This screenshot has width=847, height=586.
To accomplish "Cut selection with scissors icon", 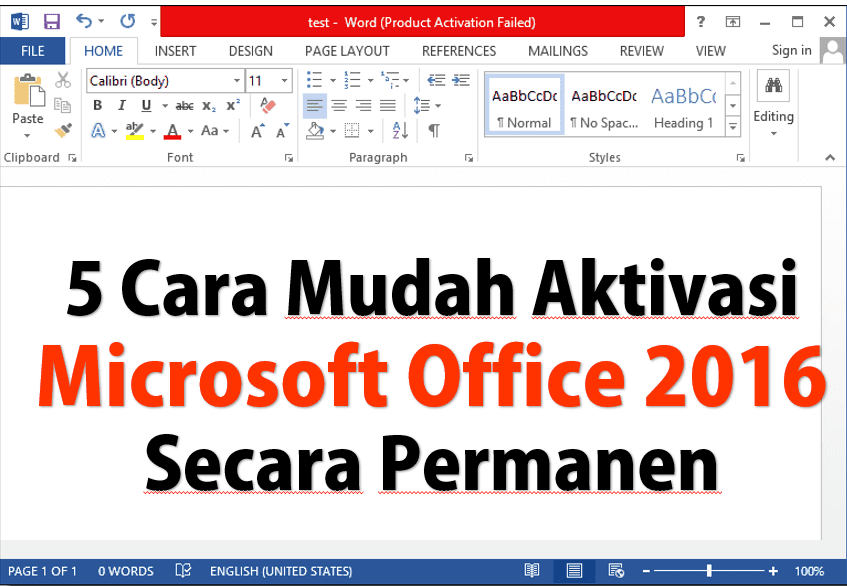I will [x=63, y=80].
